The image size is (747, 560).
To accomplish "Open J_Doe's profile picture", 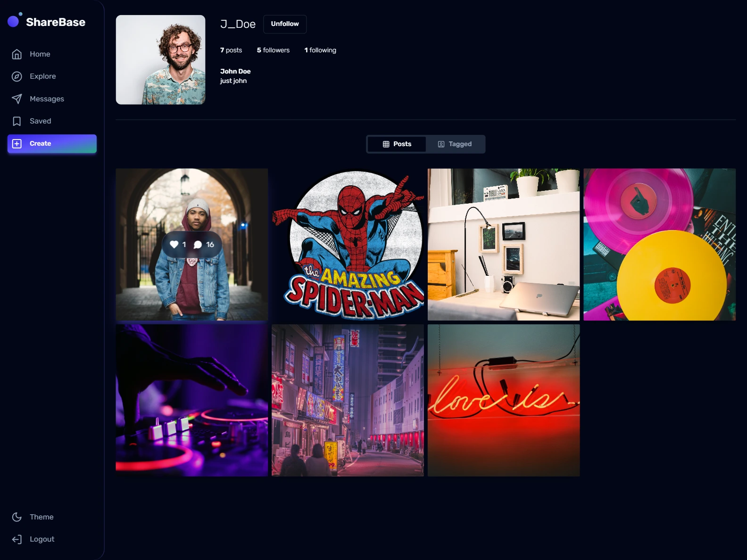I will coord(161,60).
